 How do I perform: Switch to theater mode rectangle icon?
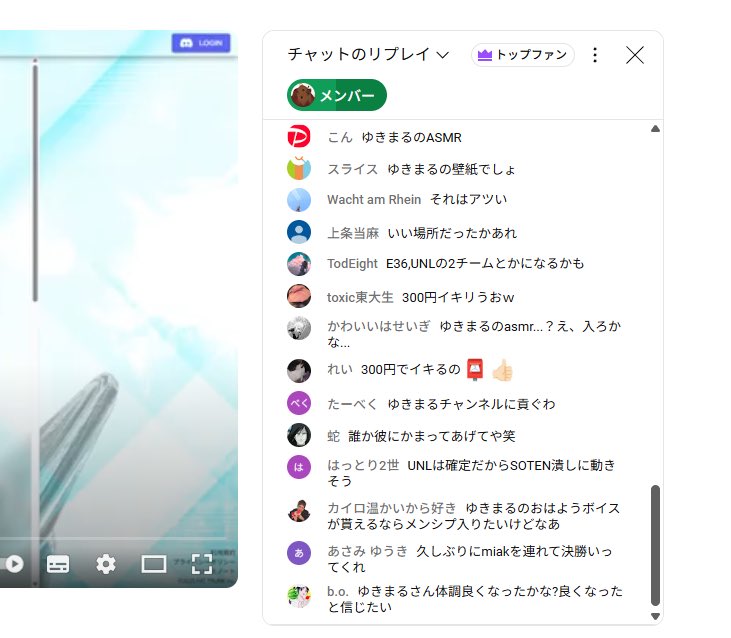pyautogui.click(x=154, y=564)
